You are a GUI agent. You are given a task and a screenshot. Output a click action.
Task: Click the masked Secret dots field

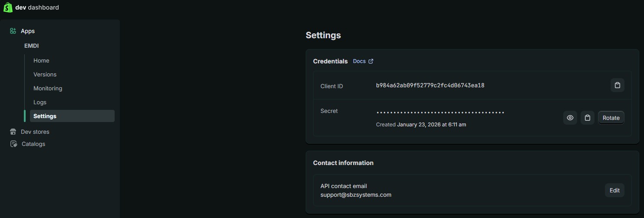pyautogui.click(x=440, y=112)
